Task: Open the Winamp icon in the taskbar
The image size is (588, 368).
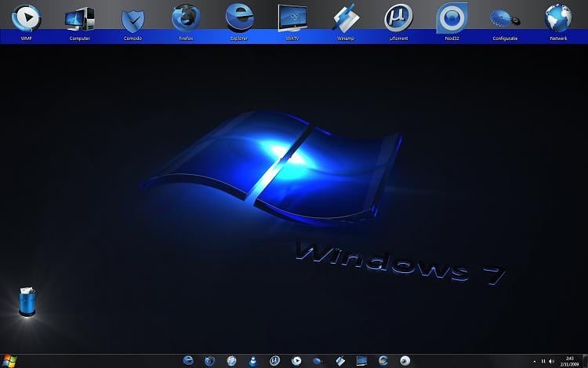Action: coord(340,361)
